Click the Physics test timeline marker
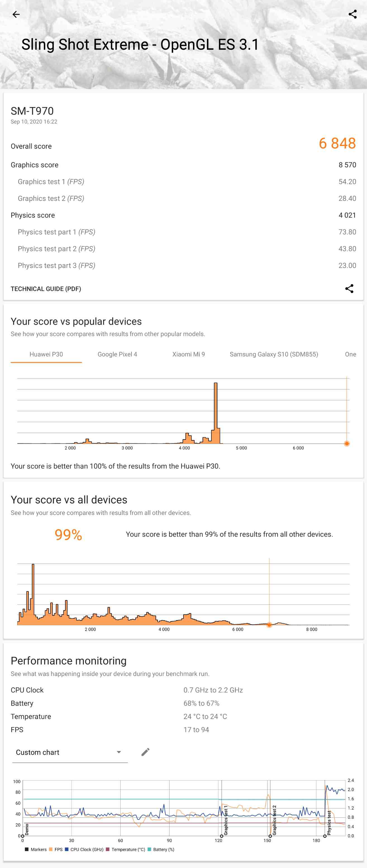The width and height of the screenshot is (367, 868). click(325, 836)
